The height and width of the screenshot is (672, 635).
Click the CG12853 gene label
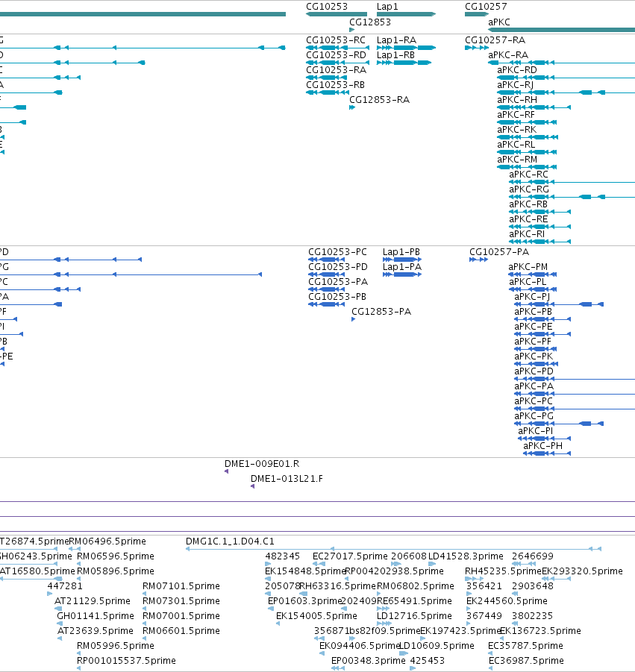pyautogui.click(x=370, y=22)
